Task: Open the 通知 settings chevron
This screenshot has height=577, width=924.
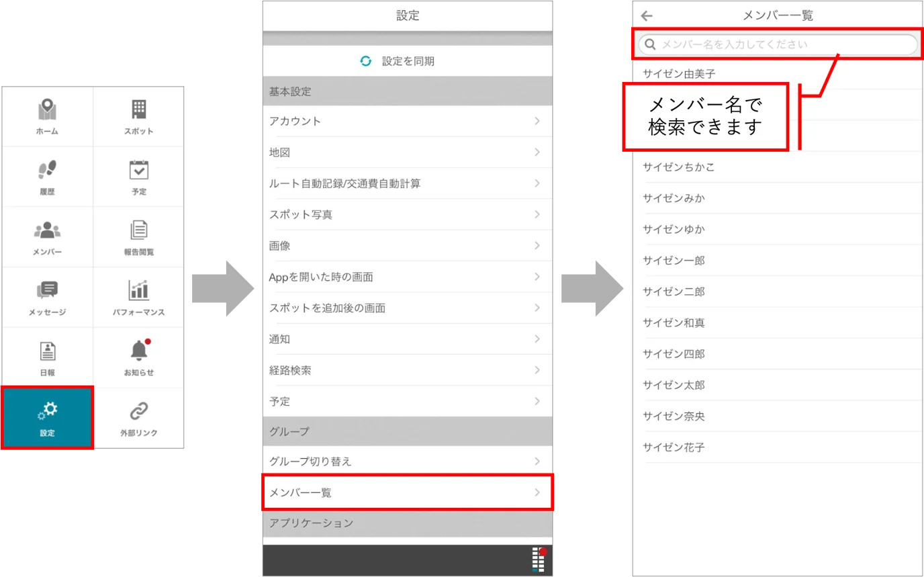Action: [537, 339]
